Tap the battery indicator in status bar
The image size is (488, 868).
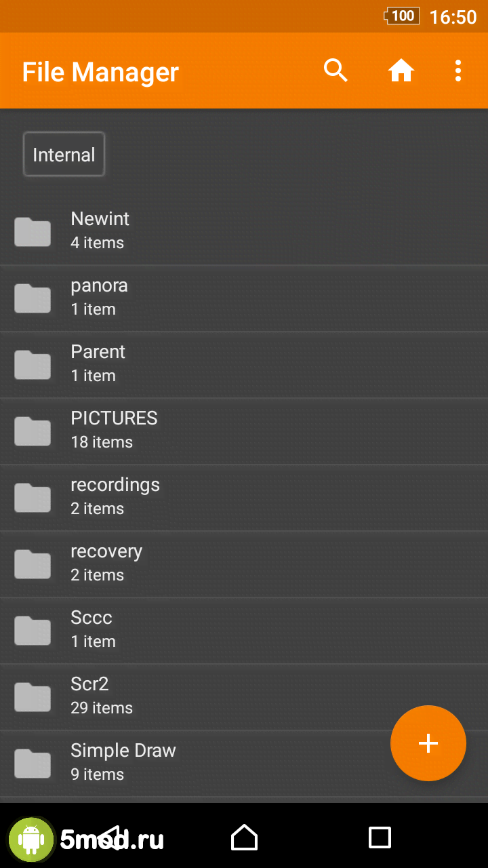402,16
